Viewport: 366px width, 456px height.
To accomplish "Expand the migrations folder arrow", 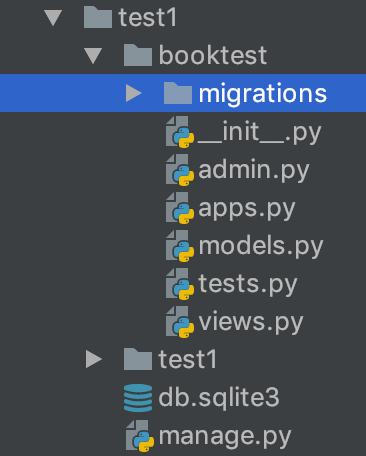I will click(x=134, y=93).
